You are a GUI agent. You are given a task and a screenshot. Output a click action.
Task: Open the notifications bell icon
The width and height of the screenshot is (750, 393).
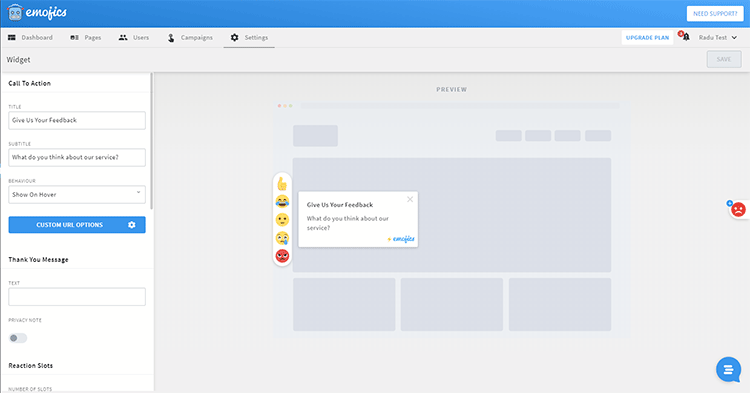pos(686,37)
